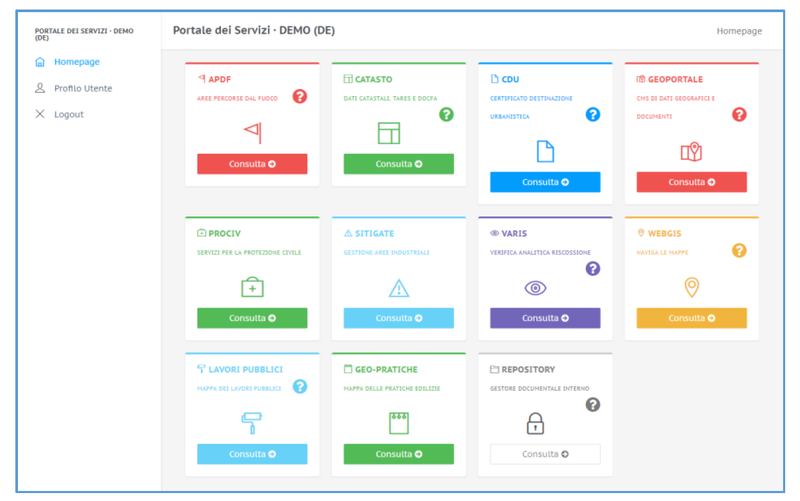Click the red flag icon in APDF card
This screenshot has width=800, height=501.
[252, 131]
